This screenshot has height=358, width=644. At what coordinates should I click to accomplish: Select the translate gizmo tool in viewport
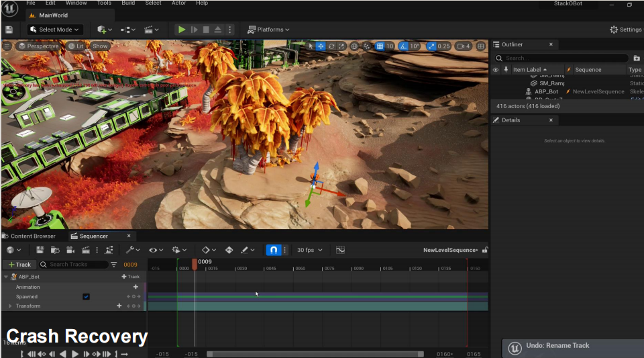click(x=320, y=46)
